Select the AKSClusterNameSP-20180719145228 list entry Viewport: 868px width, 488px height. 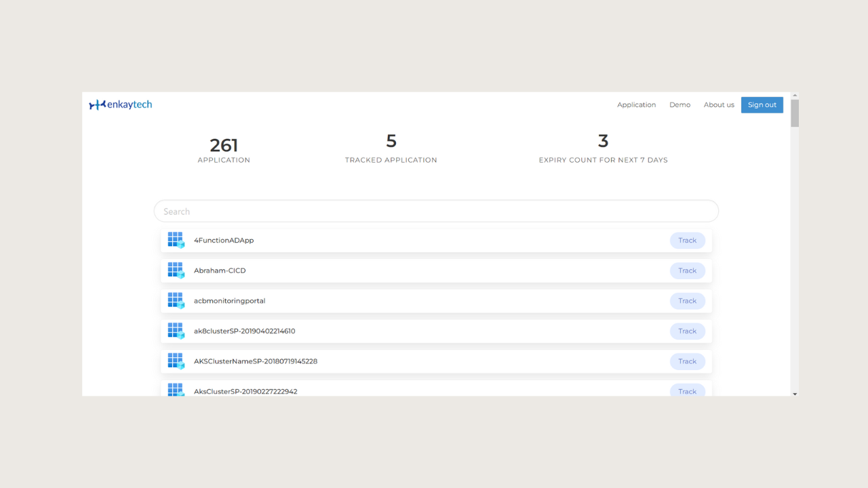(256, 361)
